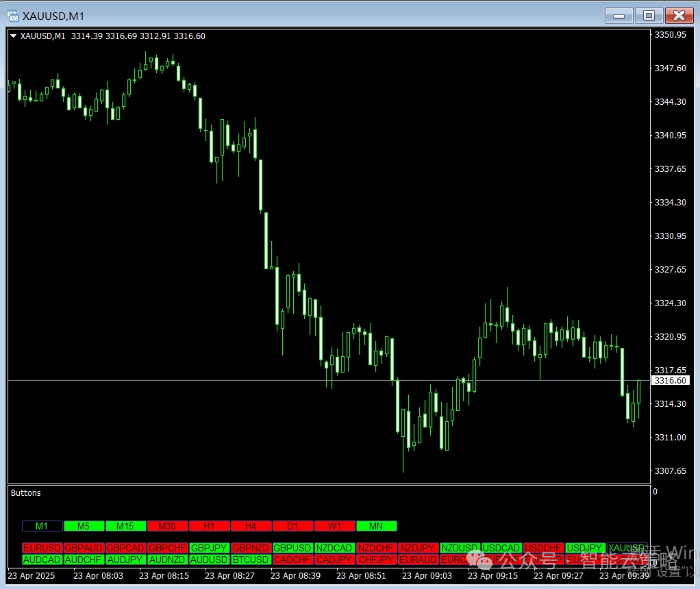The image size is (700, 589).
Task: Switch chart to GBPUSD
Action: pyautogui.click(x=293, y=548)
